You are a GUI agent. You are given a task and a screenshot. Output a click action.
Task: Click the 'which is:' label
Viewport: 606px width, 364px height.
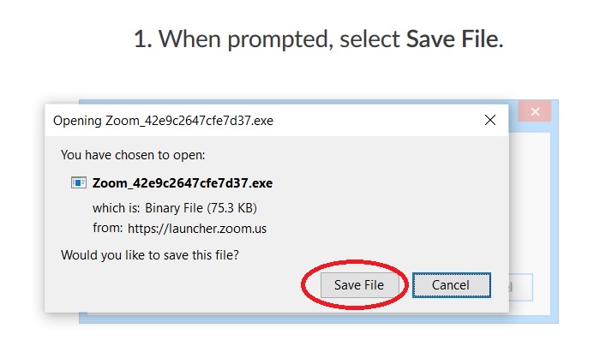(116, 208)
